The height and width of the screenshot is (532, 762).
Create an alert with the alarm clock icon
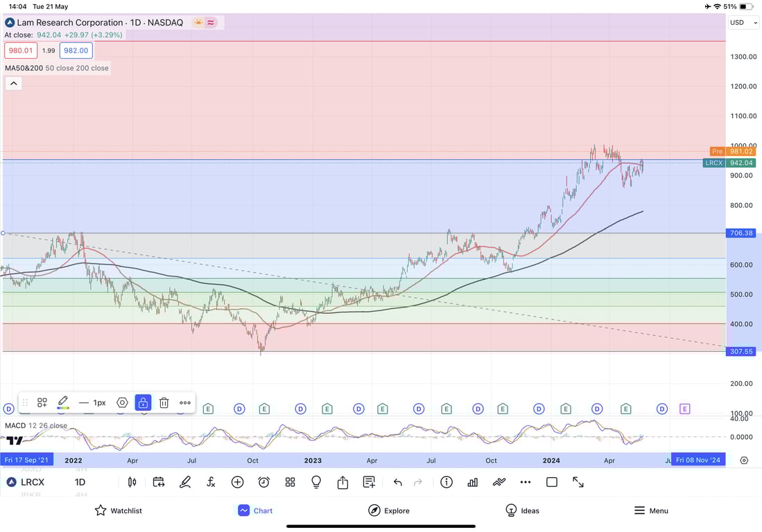click(264, 482)
